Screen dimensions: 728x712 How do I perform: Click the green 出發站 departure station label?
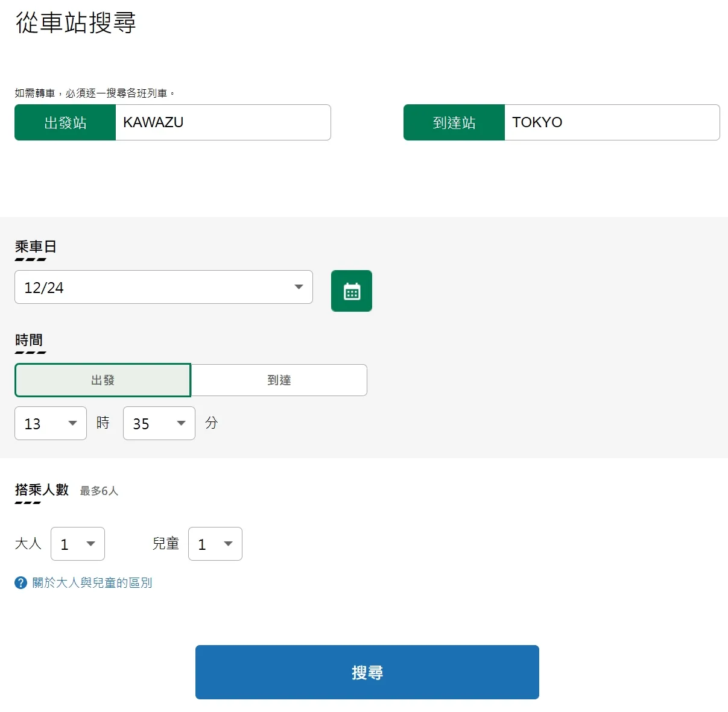click(65, 122)
